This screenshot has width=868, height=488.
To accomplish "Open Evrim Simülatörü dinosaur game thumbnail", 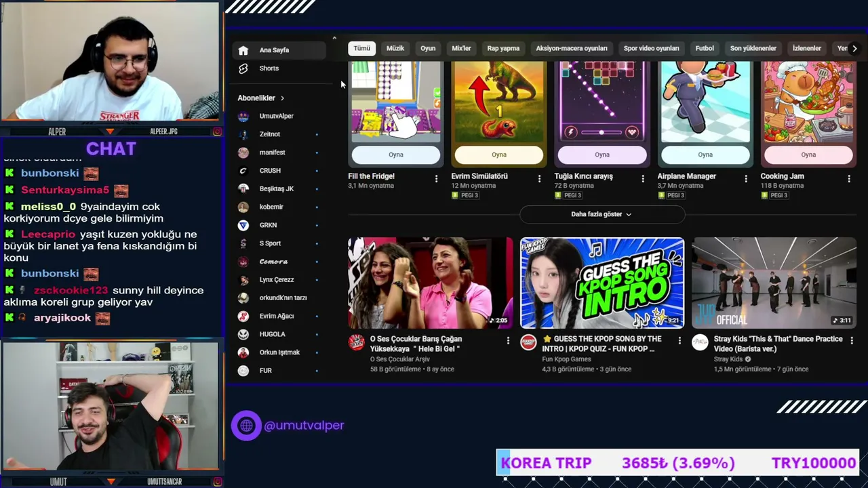I will [499, 102].
